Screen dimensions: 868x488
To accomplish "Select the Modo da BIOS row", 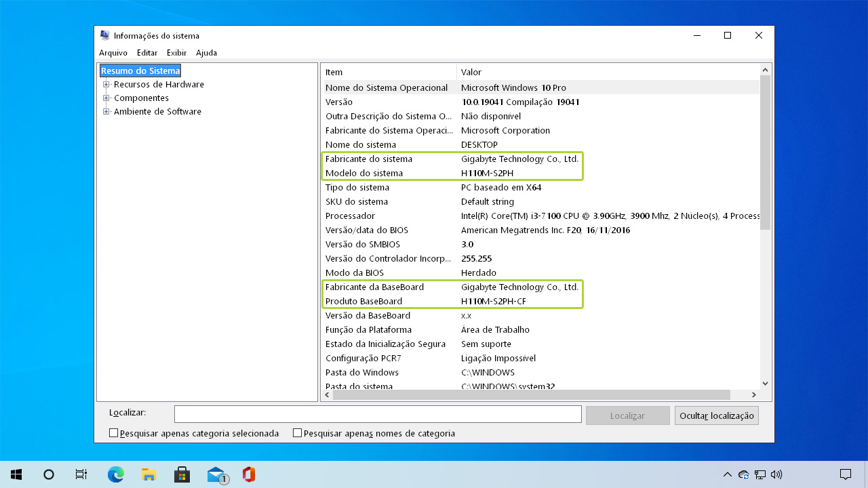I will [x=540, y=272].
